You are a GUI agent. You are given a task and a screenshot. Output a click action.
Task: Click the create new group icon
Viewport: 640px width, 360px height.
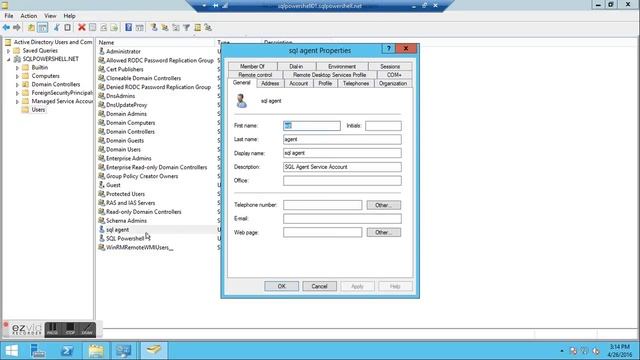click(165, 27)
